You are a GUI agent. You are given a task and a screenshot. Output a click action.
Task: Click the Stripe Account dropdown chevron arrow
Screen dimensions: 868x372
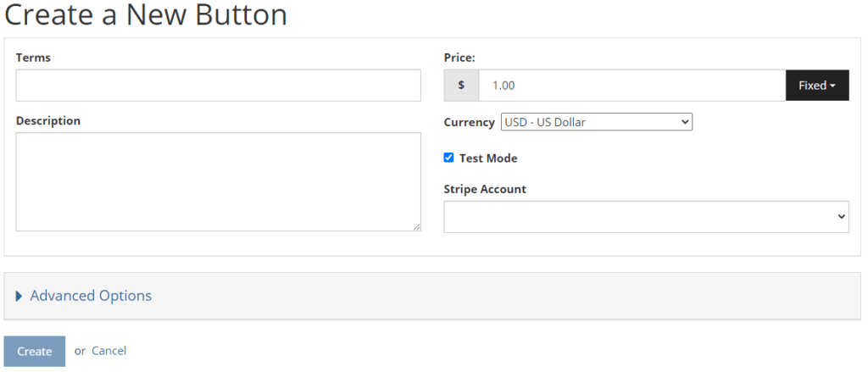[x=842, y=217]
